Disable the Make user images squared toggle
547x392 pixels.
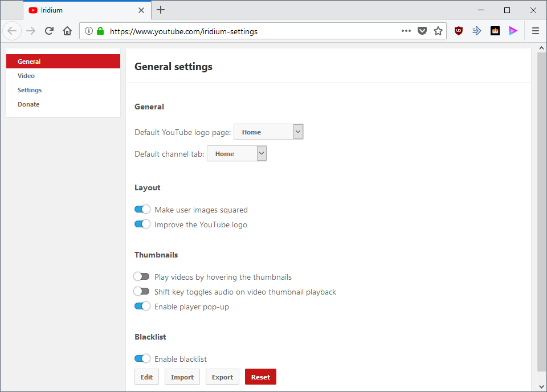pyautogui.click(x=142, y=209)
